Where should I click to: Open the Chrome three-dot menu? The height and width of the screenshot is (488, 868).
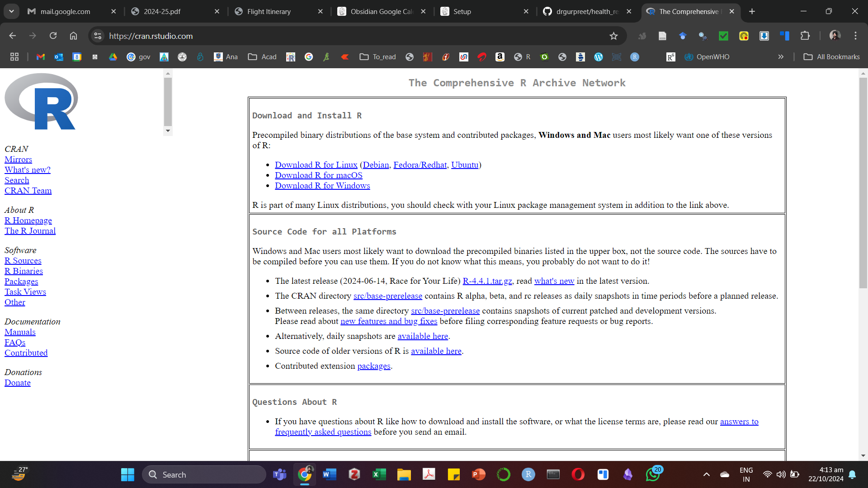[x=855, y=36]
